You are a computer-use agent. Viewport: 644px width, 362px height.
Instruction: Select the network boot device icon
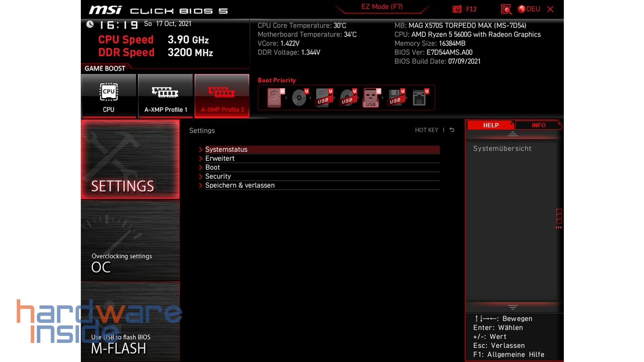(x=420, y=98)
